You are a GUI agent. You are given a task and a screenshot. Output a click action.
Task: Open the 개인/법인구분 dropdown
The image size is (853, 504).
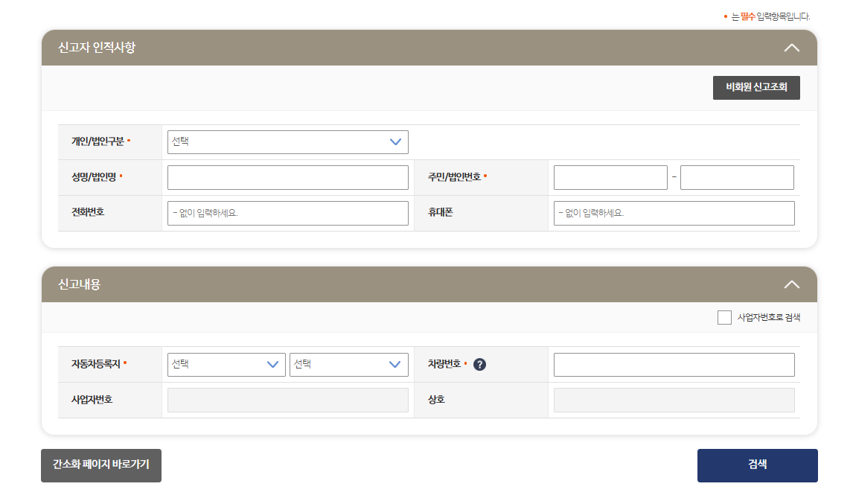[288, 142]
